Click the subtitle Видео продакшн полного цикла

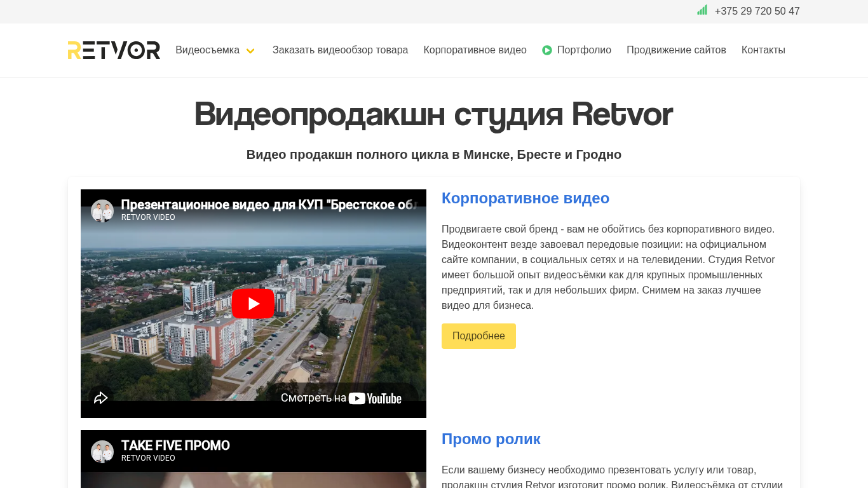pos(434,154)
